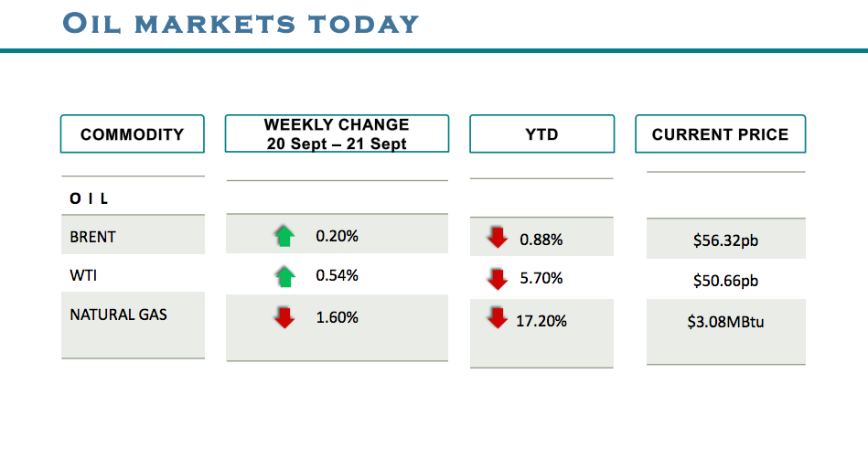Select the WTI commodity row label
Image resolution: width=868 pixels, height=459 pixels.
point(83,275)
